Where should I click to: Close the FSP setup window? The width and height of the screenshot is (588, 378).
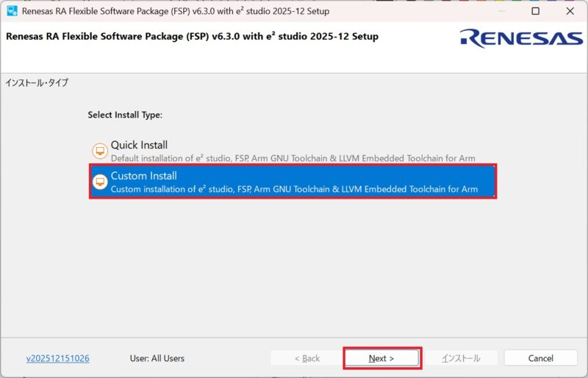click(x=570, y=11)
